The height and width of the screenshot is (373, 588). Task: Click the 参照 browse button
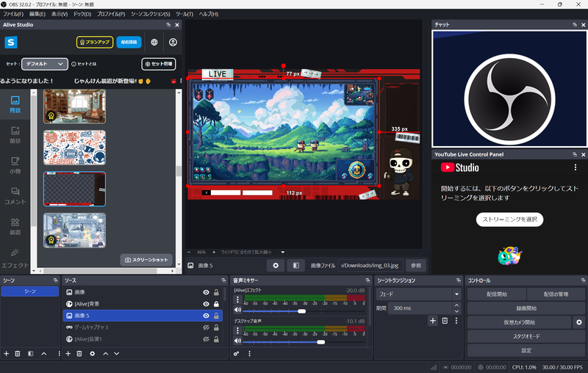[416, 266]
